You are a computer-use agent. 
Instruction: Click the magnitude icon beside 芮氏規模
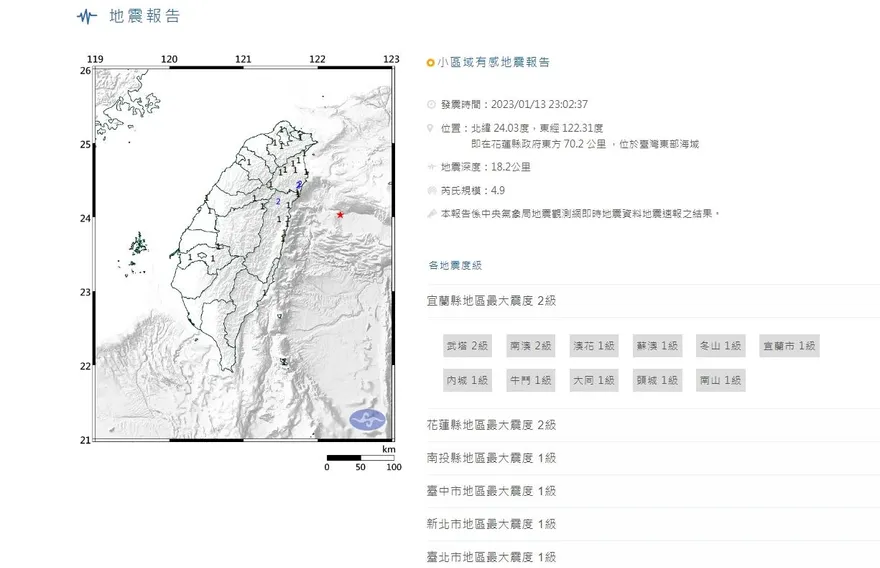pyautogui.click(x=431, y=190)
